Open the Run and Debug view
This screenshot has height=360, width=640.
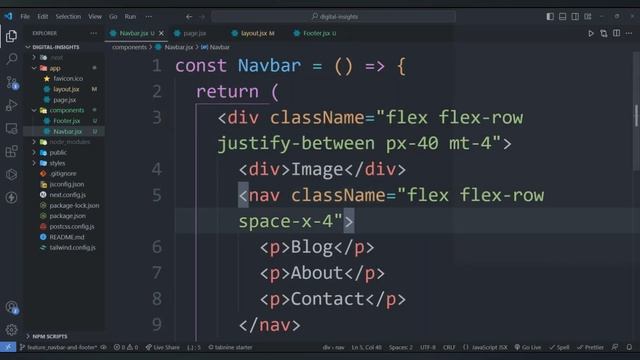11,105
